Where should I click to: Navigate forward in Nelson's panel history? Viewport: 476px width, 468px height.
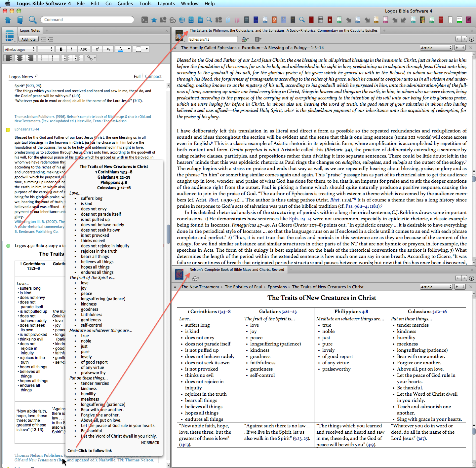[464, 278]
